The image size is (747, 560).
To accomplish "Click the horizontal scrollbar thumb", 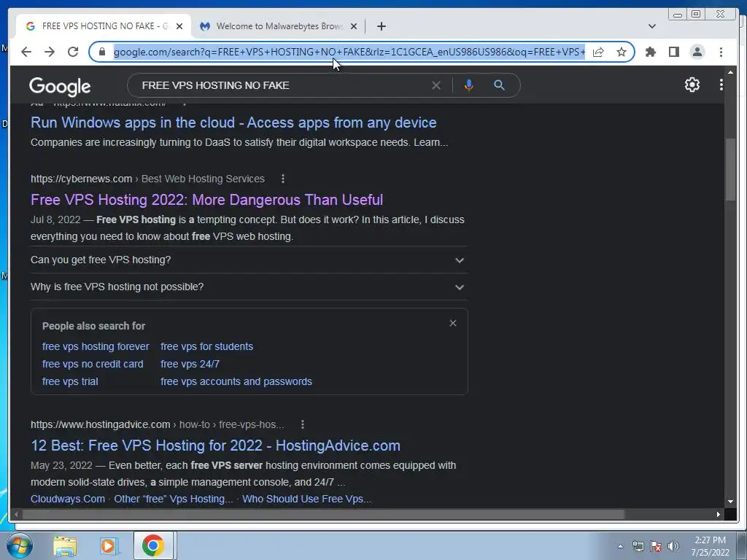I will pyautogui.click(x=323, y=514).
